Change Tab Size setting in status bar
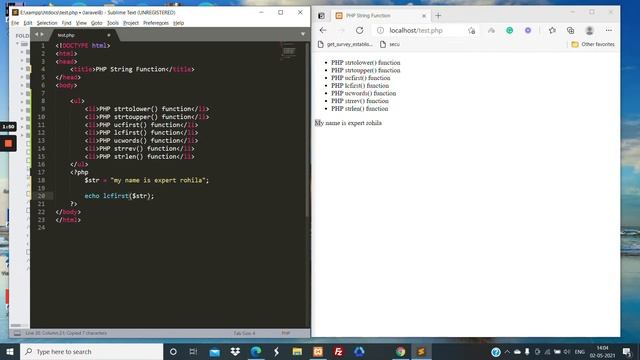 [x=244, y=333]
